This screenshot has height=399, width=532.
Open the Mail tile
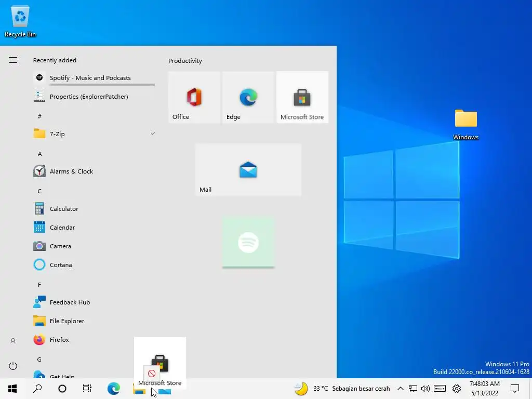click(x=248, y=170)
